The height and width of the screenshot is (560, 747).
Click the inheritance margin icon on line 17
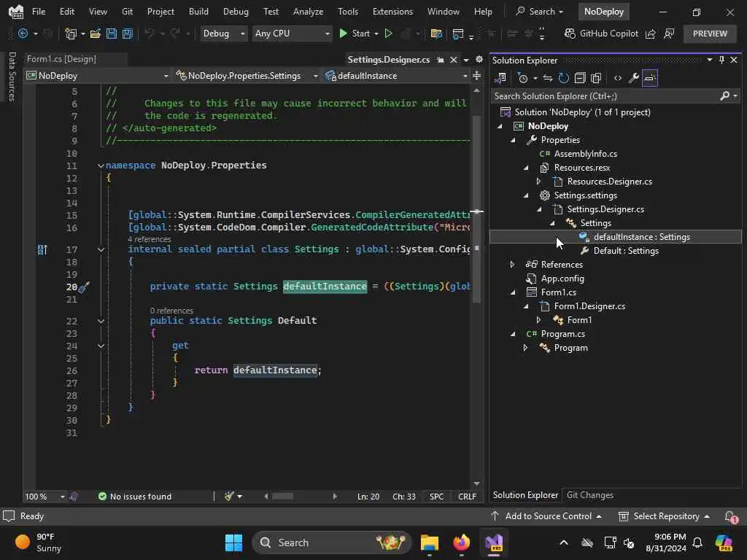tap(42, 249)
